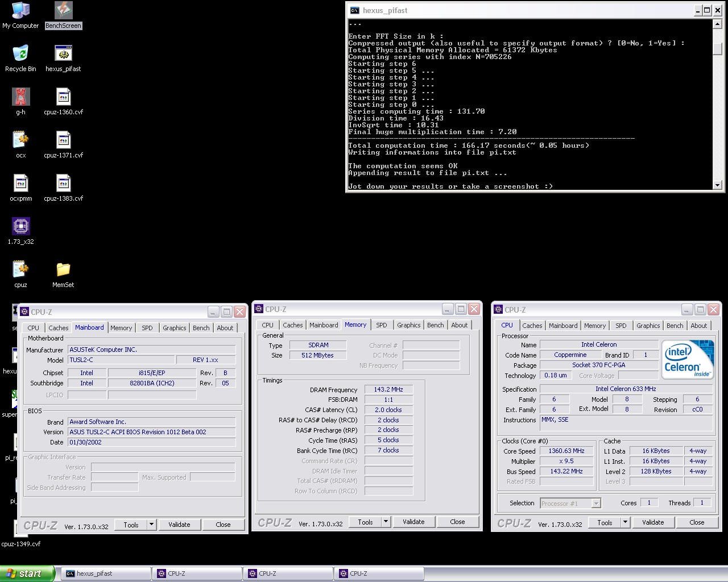Open Caches tab in Mainboard window
The height and width of the screenshot is (582, 728).
pyautogui.click(x=58, y=328)
